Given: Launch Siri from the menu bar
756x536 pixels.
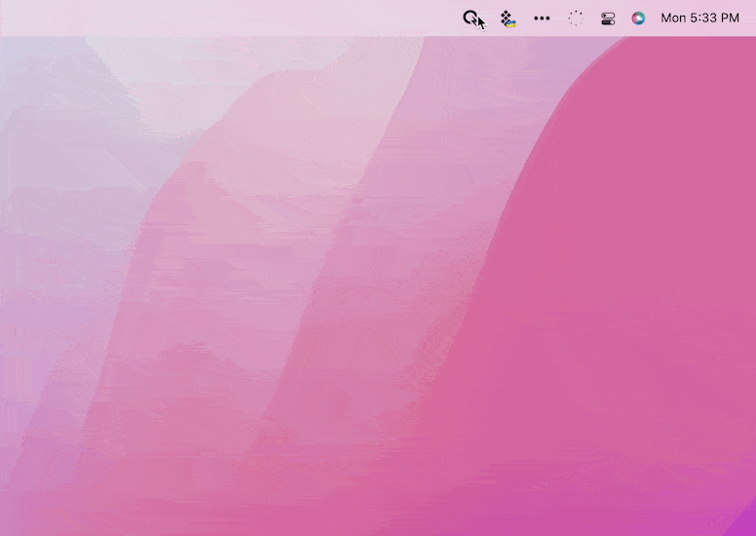Looking at the screenshot, I should tap(638, 19).
